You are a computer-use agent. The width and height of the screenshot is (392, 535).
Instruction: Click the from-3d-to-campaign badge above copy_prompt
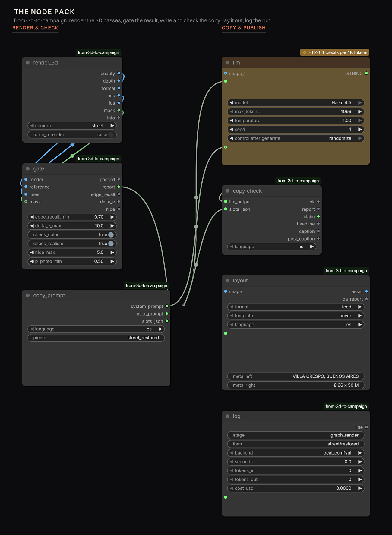click(x=146, y=285)
